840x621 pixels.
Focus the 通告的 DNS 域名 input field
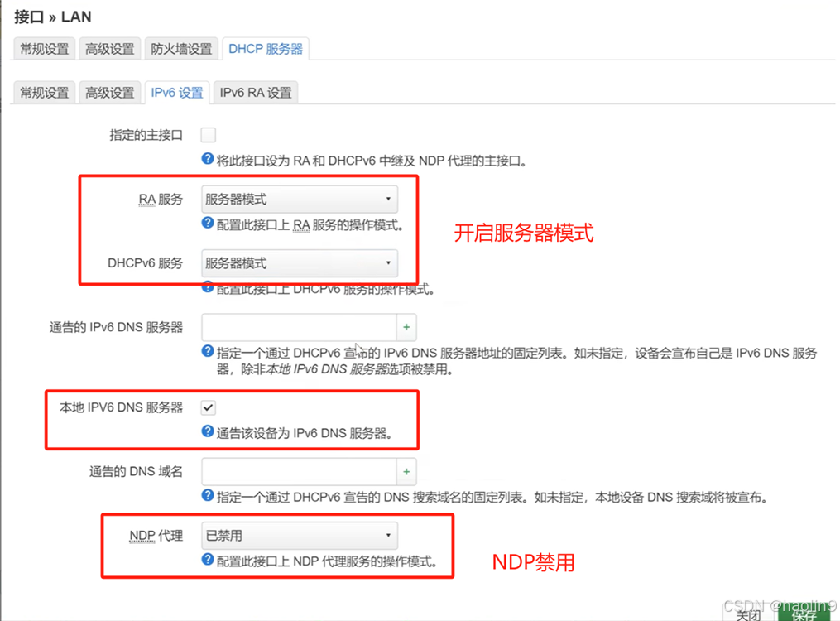(299, 471)
